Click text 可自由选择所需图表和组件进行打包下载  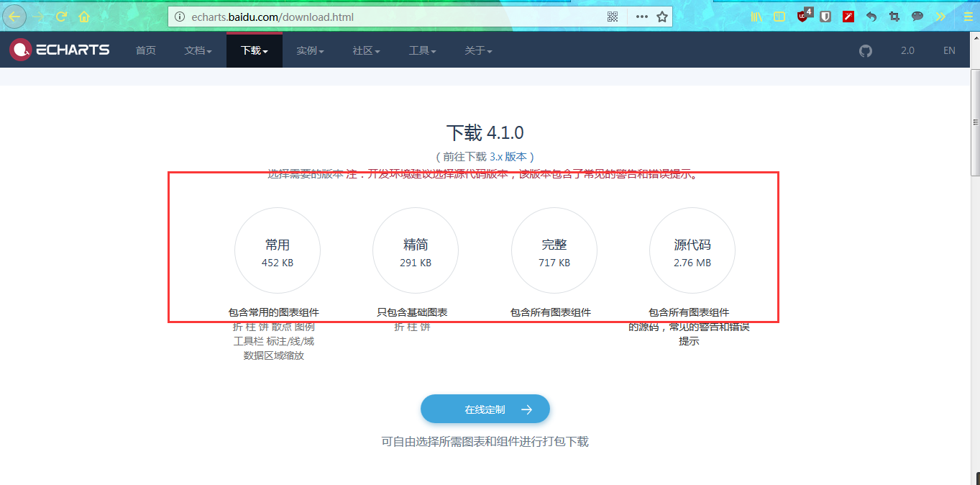point(485,441)
